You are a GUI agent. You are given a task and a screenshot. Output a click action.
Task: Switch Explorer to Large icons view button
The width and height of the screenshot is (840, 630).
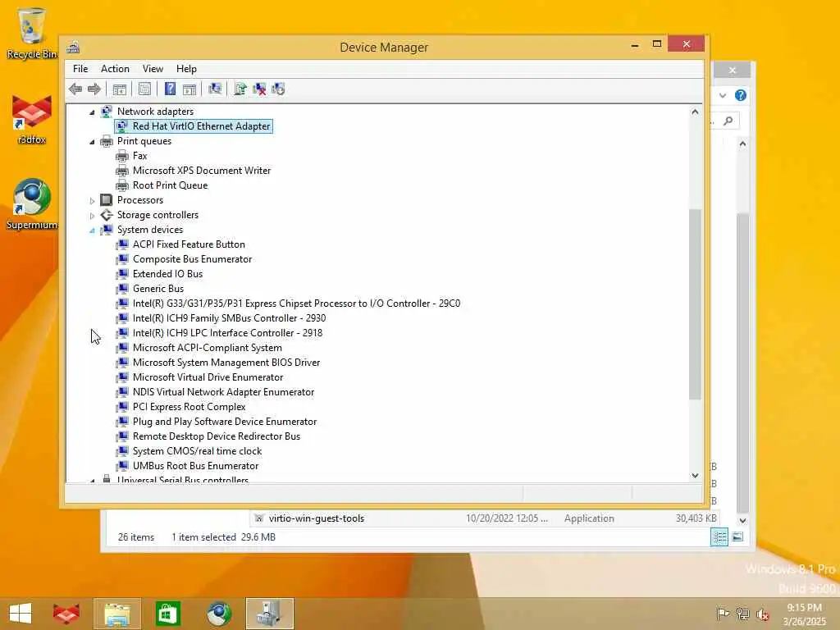tap(737, 536)
